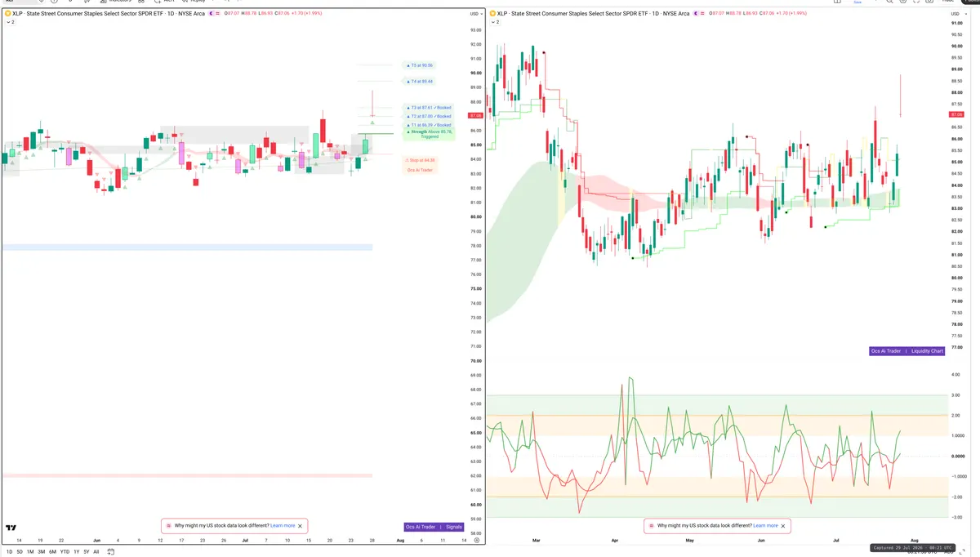Select the 5Y time range

tap(86, 552)
